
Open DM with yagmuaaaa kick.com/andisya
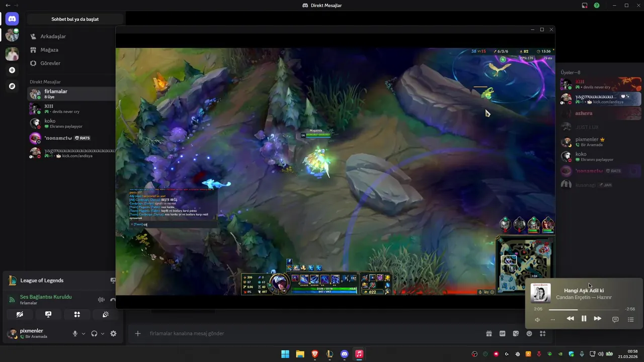click(71, 153)
